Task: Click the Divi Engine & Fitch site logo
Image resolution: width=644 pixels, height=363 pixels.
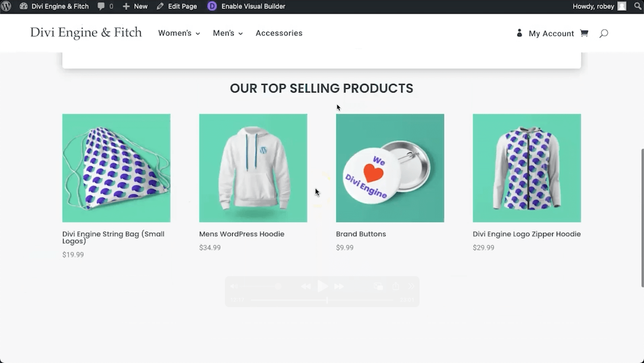Action: point(86,33)
